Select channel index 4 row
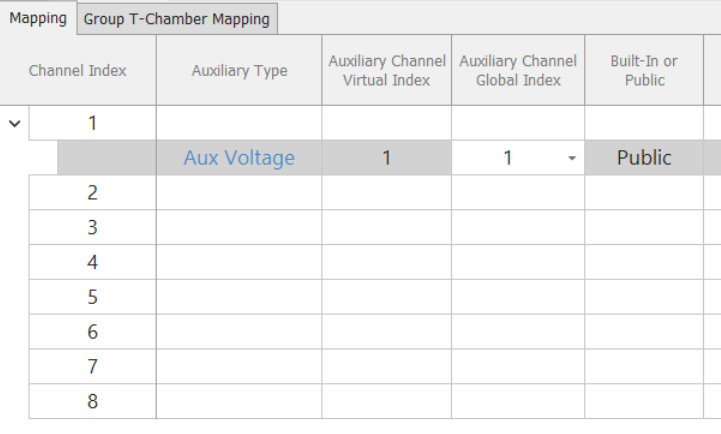Viewport: 721px width, 434px height. pyautogui.click(x=92, y=263)
